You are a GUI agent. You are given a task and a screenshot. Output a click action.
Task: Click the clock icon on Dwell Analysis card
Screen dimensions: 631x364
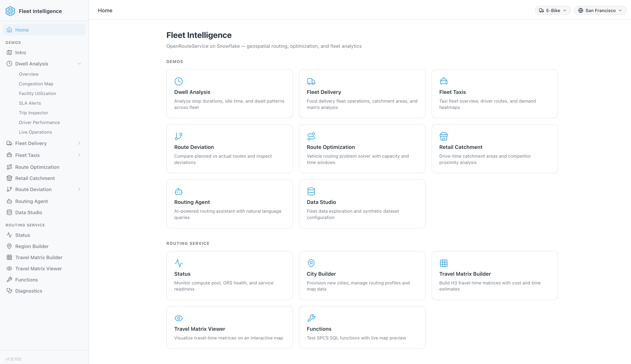click(x=179, y=81)
